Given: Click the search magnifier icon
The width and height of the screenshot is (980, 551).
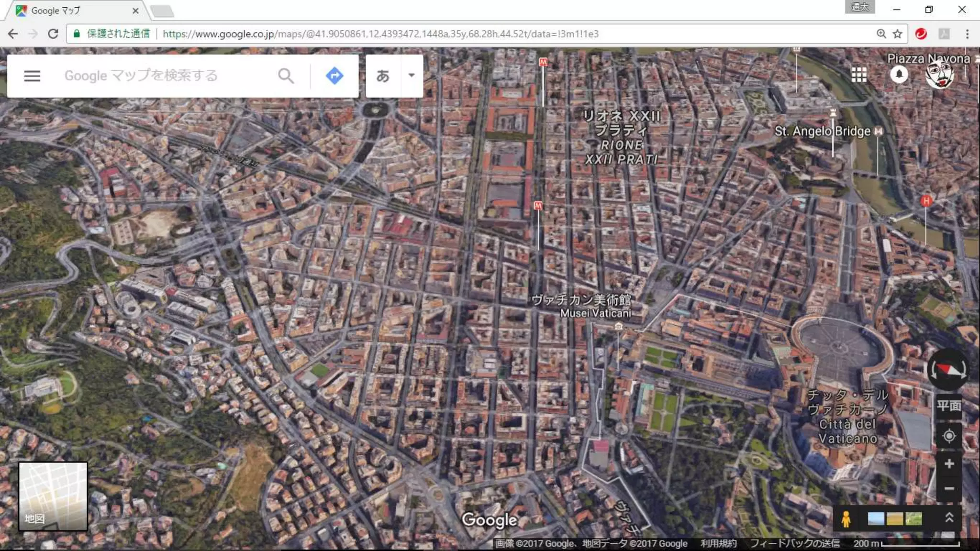Looking at the screenshot, I should point(286,76).
